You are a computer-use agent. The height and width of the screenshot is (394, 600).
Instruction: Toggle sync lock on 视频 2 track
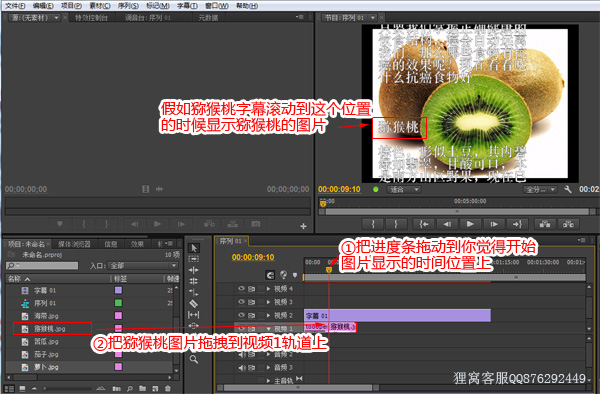[251, 315]
